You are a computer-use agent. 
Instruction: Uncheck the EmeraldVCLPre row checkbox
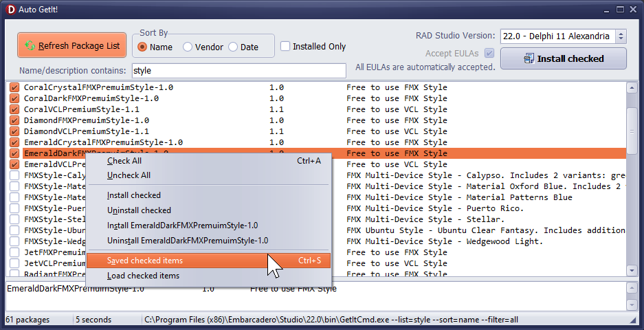(14, 165)
